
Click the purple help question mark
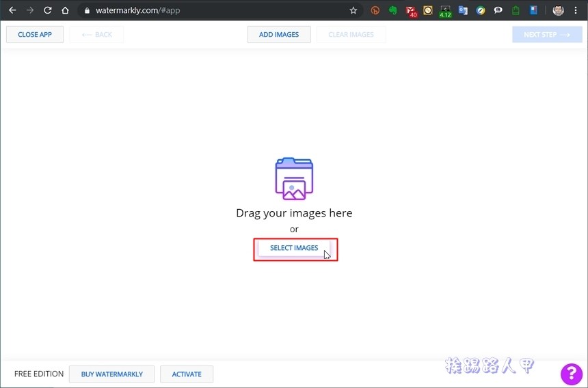pos(572,374)
